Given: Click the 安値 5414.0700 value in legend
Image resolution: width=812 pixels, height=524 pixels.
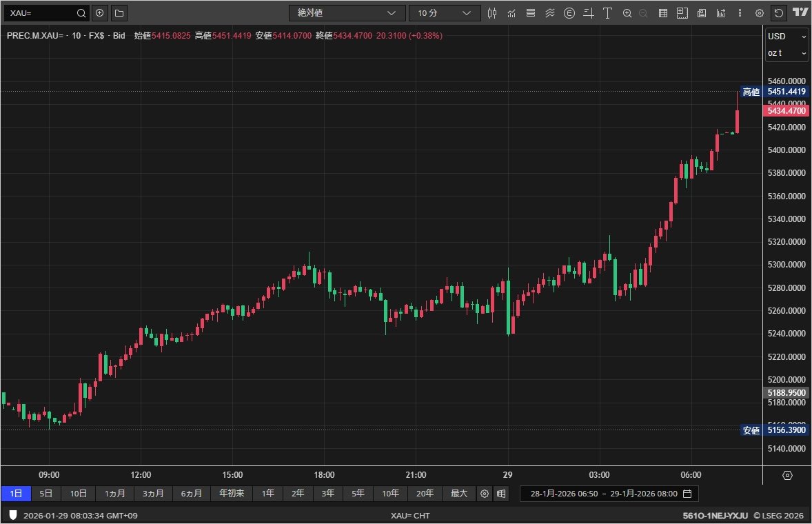Looking at the screenshot, I should pyautogui.click(x=283, y=36).
